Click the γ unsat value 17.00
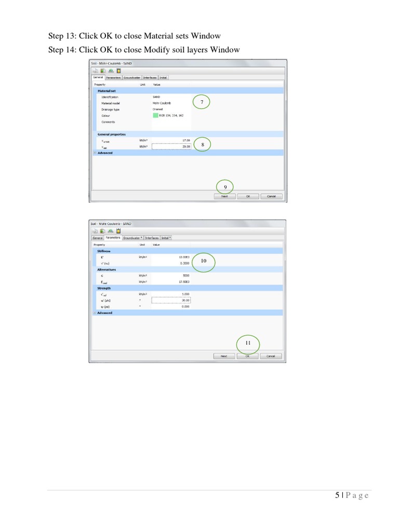This screenshot has height=532, width=399. (187, 140)
